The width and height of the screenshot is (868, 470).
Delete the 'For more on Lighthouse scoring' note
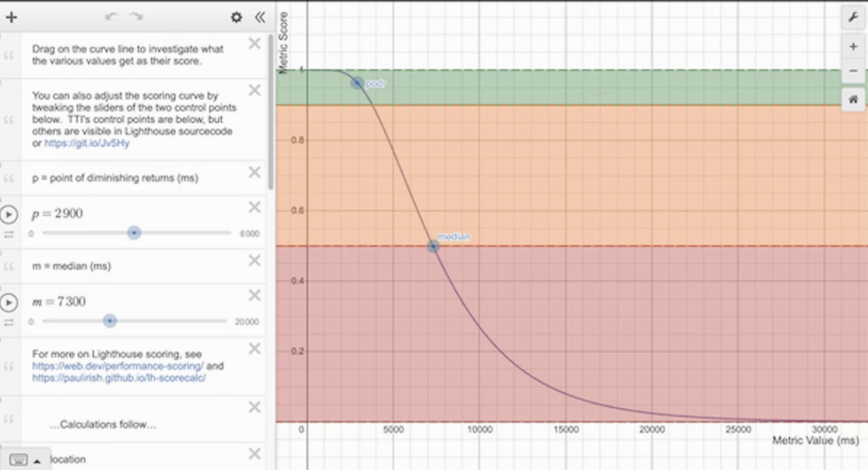click(x=255, y=348)
